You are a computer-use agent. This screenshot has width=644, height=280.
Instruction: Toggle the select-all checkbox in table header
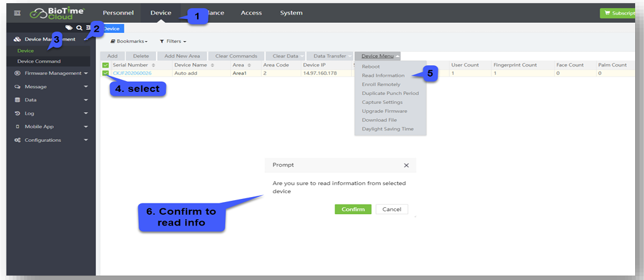[105, 65]
